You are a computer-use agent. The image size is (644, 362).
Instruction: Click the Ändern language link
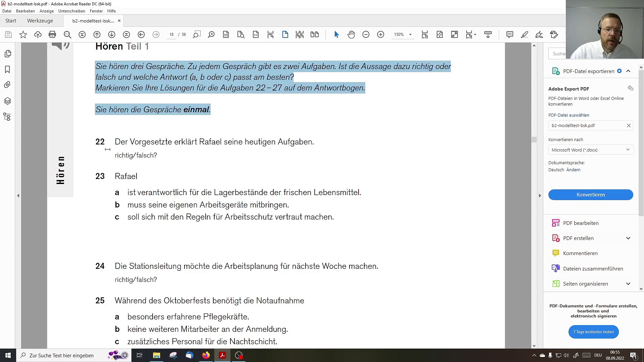pyautogui.click(x=573, y=170)
